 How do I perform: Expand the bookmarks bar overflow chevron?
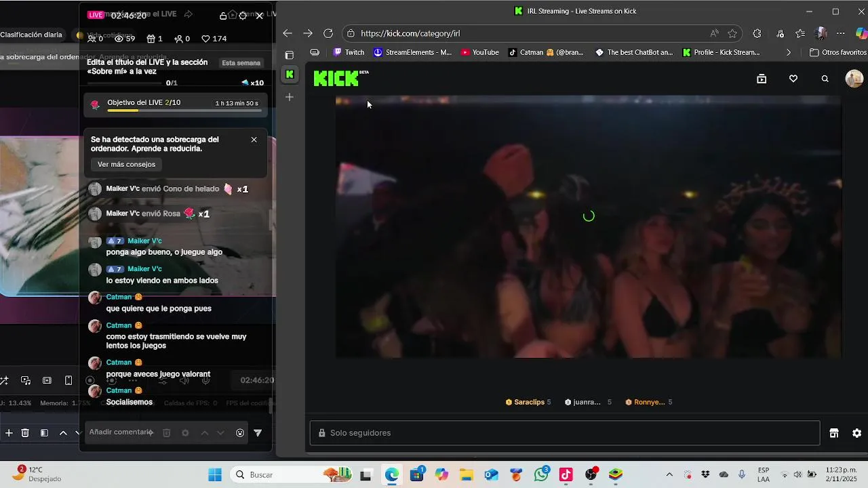[x=788, y=52]
